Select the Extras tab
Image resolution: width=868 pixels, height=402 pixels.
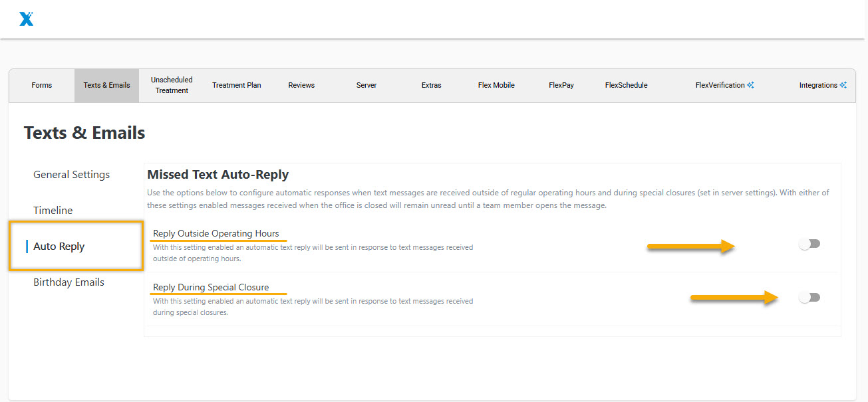(431, 85)
